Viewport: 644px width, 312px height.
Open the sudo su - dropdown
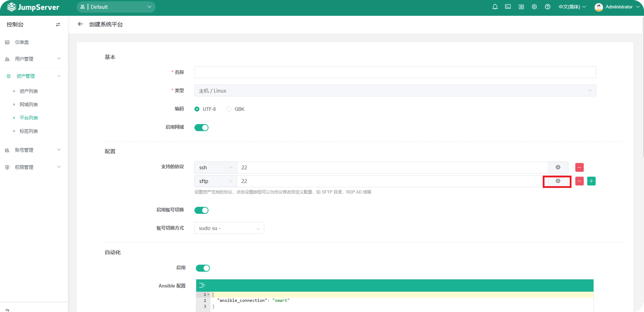pos(229,228)
